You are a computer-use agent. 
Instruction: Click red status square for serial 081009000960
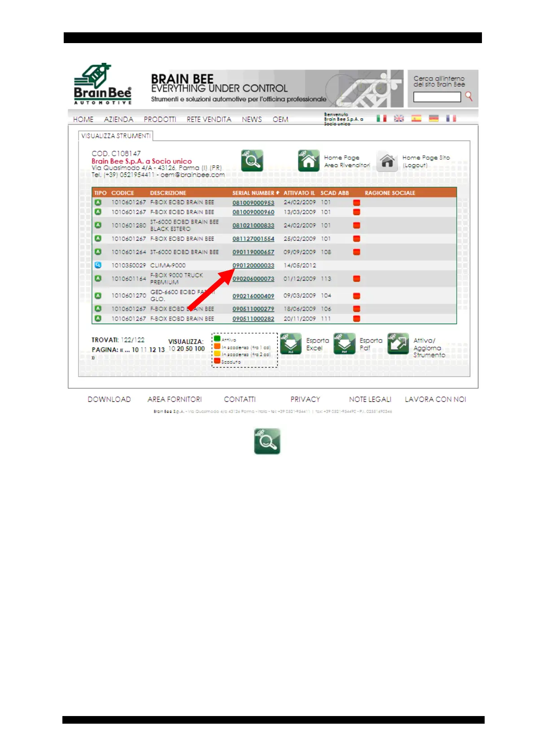click(x=357, y=212)
